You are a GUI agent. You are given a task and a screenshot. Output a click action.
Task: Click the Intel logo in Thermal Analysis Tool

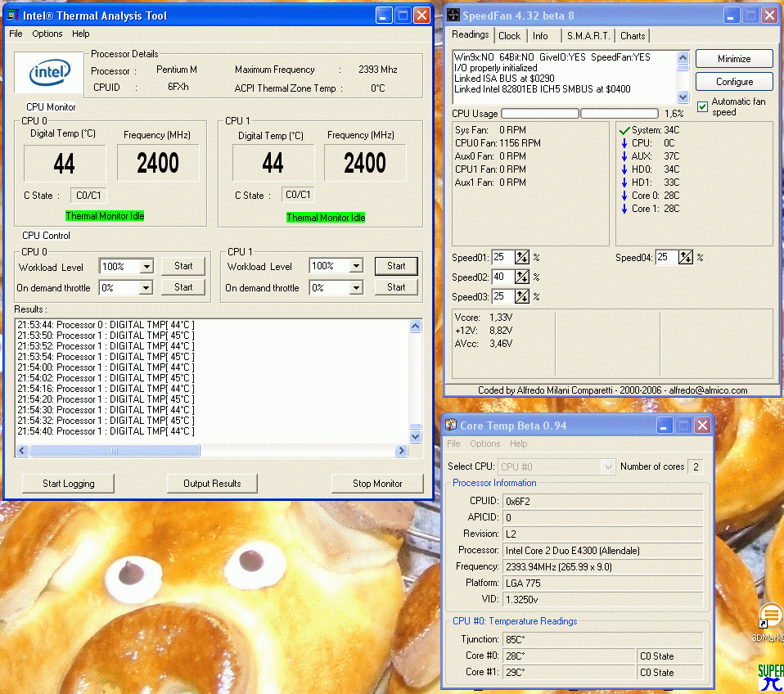pos(49,74)
